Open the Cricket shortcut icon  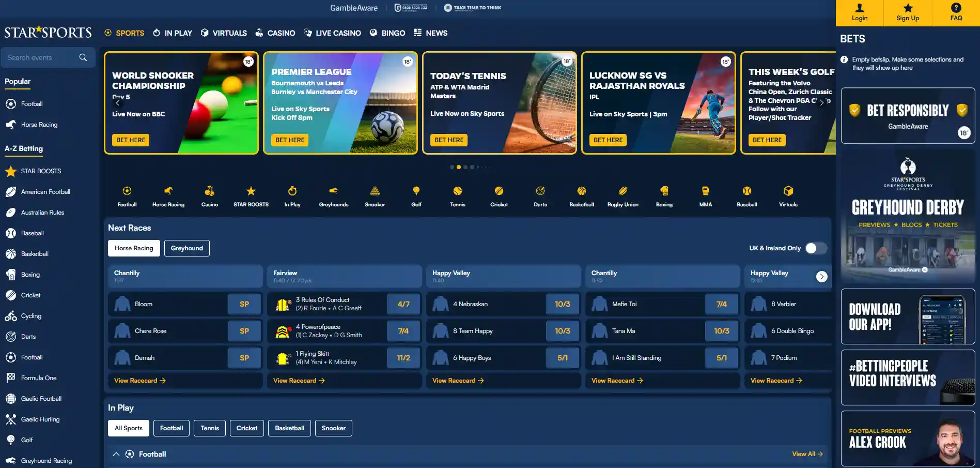[499, 191]
